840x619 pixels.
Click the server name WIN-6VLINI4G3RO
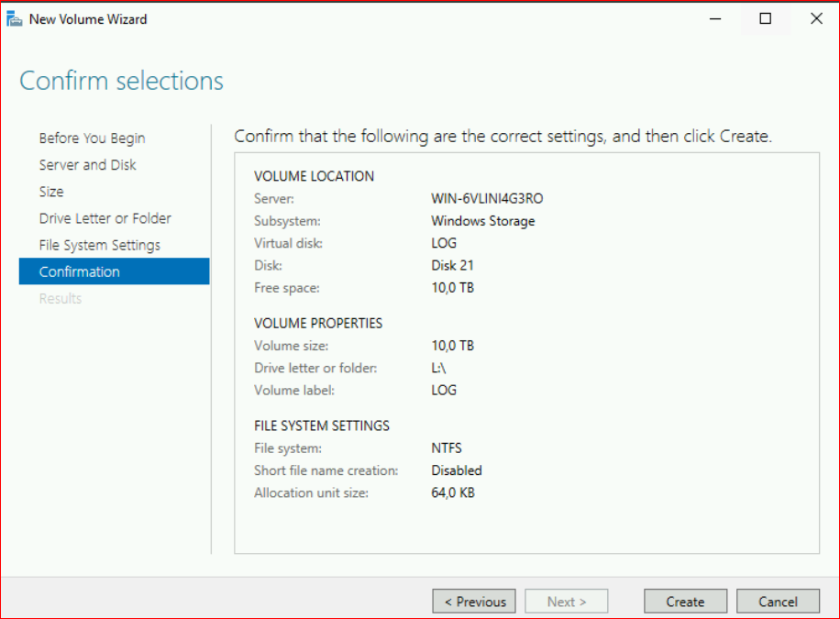point(481,199)
